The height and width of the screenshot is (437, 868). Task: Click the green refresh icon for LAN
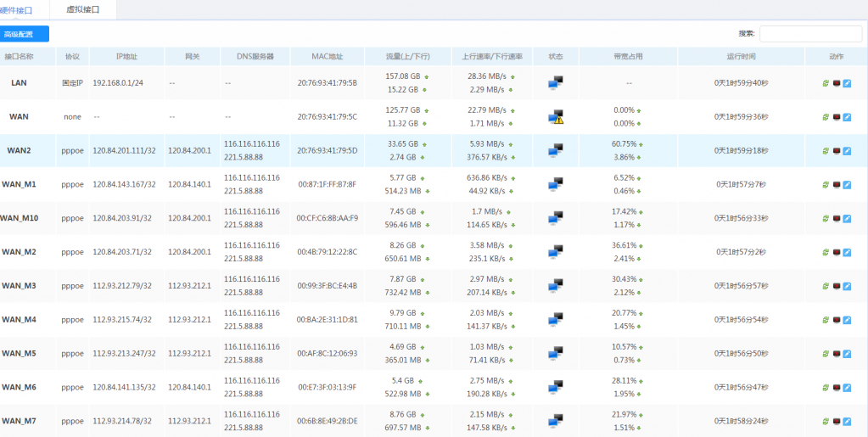(x=826, y=83)
